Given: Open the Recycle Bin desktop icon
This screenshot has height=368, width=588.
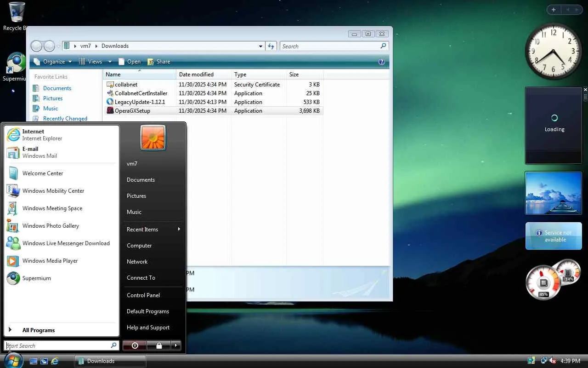Looking at the screenshot, I should tap(16, 17).
